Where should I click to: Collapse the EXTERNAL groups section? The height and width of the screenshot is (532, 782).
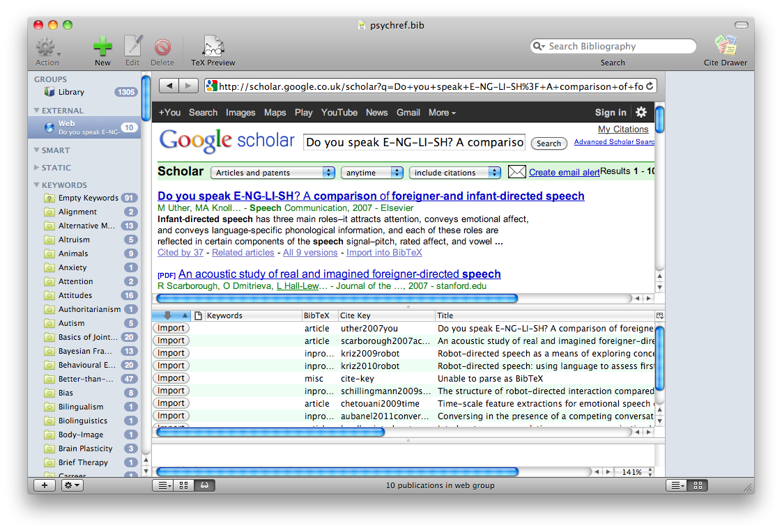click(x=36, y=111)
